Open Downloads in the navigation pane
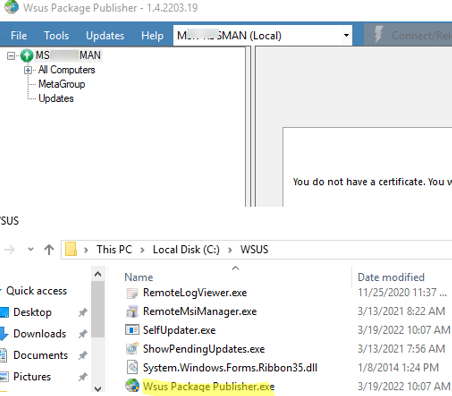 coord(40,334)
